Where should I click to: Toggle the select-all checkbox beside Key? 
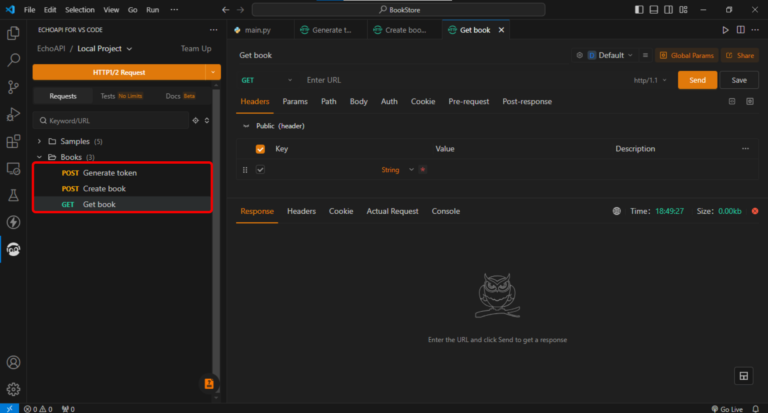pos(260,149)
